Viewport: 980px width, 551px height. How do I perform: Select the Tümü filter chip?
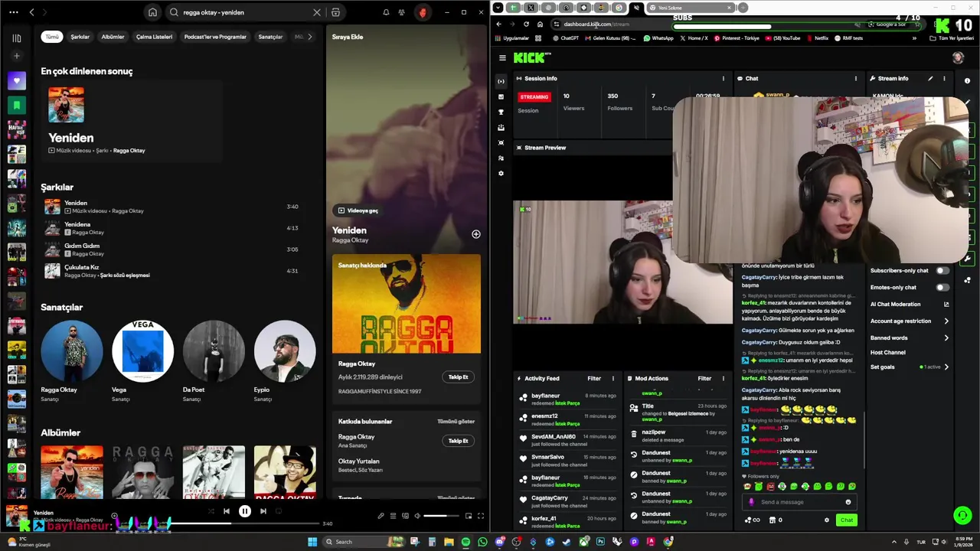click(x=52, y=37)
